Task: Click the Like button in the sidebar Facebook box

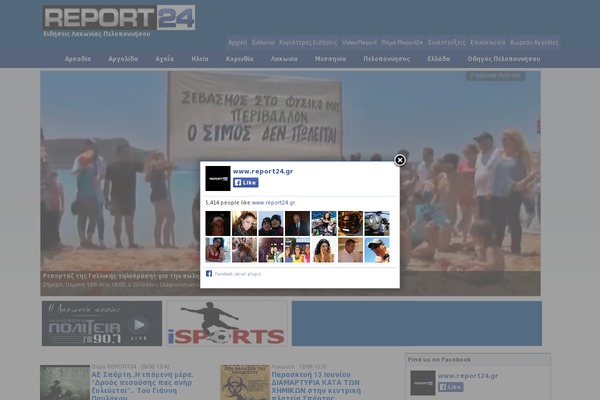Action: click(x=451, y=387)
